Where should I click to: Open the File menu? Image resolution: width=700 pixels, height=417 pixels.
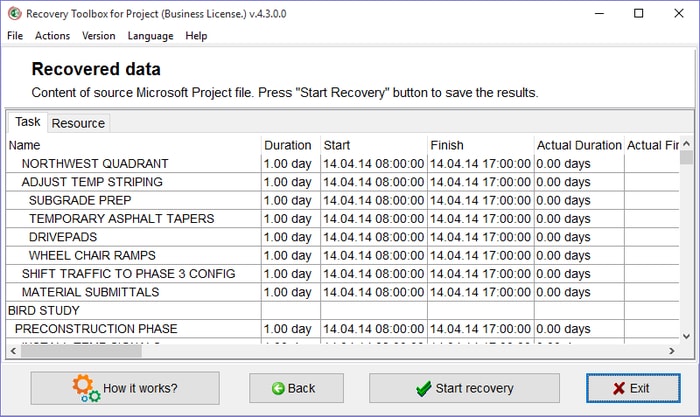pyautogui.click(x=15, y=36)
